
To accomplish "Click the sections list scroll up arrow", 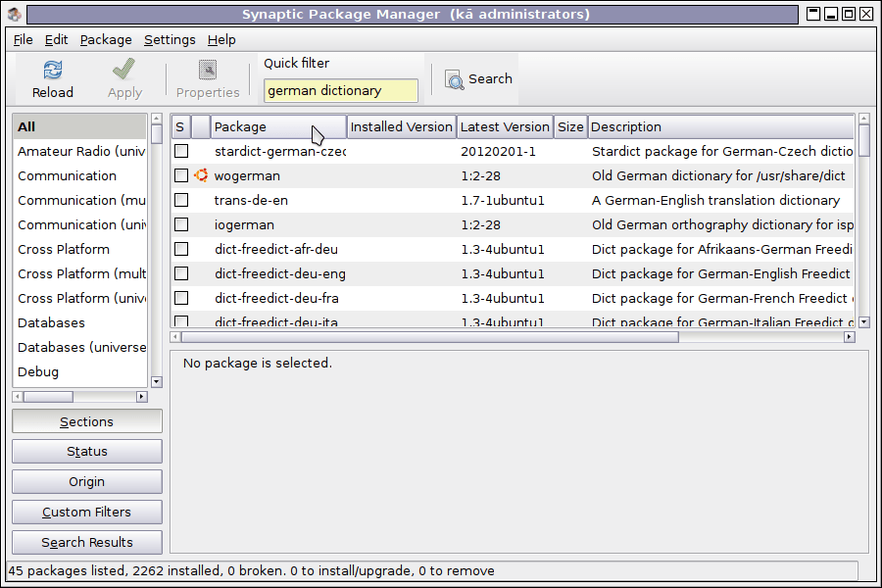I will (x=157, y=119).
